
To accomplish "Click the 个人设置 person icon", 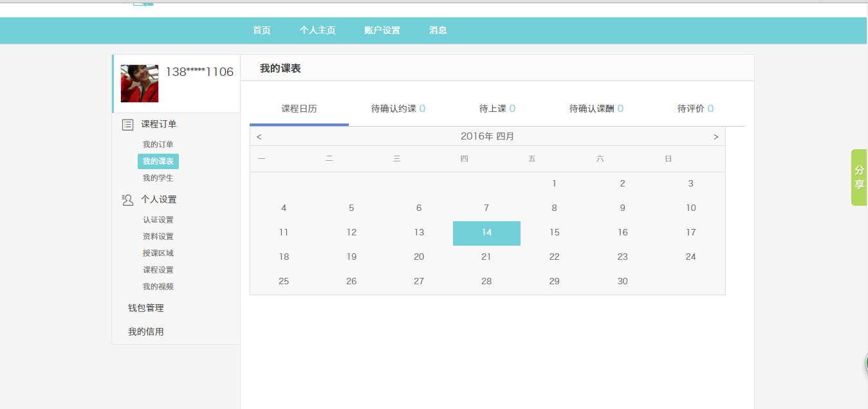I will point(127,200).
